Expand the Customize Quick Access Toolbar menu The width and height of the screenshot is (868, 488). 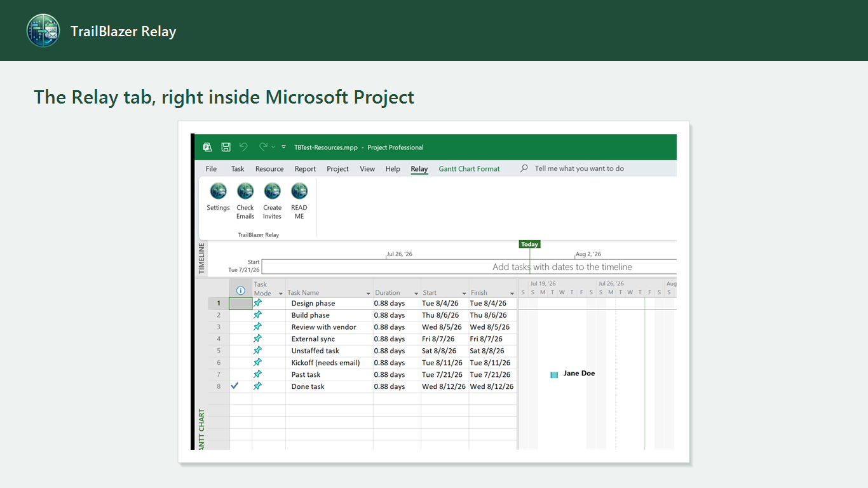(x=283, y=147)
